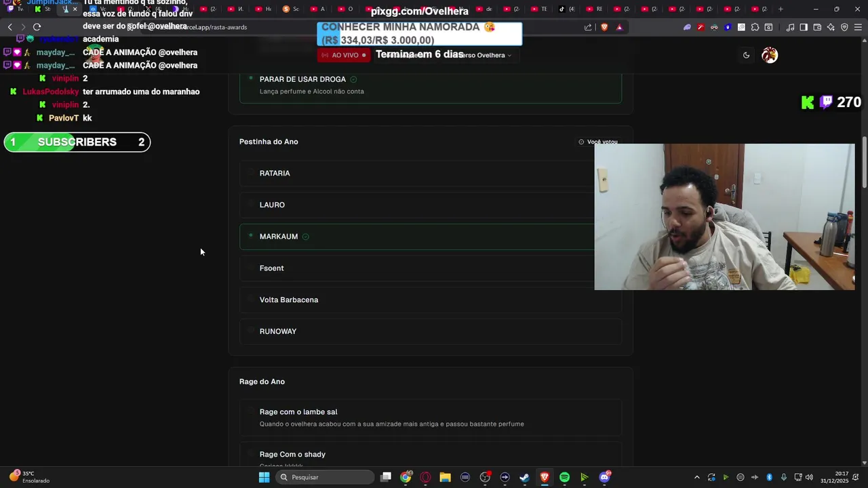The height and width of the screenshot is (488, 868).
Task: Go back with the browser back arrow
Action: [9, 27]
